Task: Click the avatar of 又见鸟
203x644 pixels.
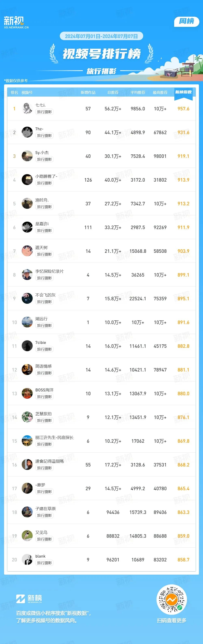Action: click(27, 536)
